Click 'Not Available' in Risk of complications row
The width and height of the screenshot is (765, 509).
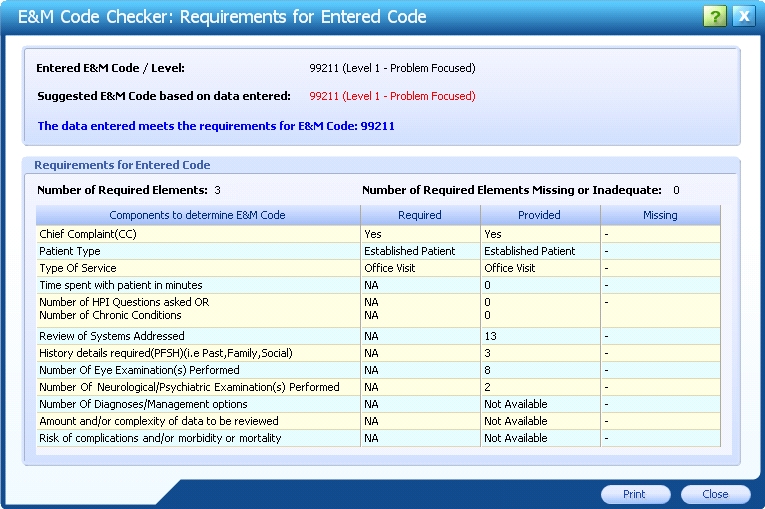[x=516, y=438]
